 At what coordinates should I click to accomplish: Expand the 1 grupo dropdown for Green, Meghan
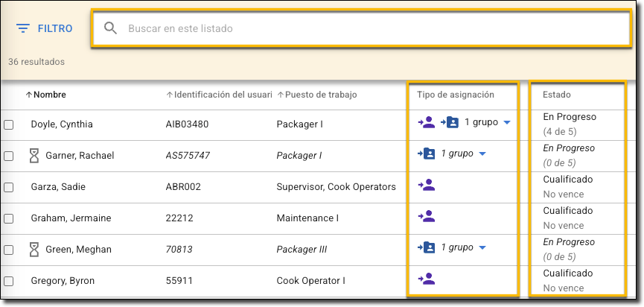[482, 248]
